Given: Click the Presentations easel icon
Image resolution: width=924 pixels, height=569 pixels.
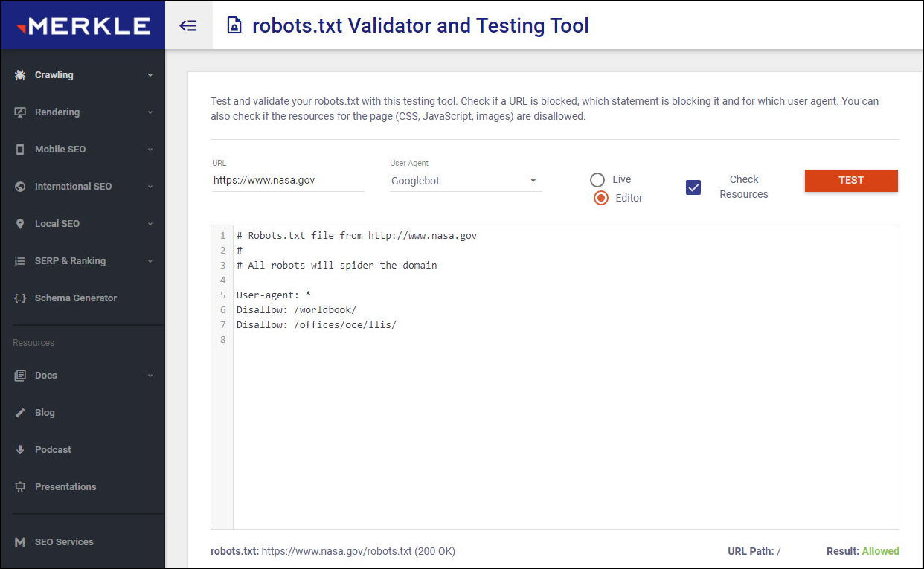Looking at the screenshot, I should 20,487.
